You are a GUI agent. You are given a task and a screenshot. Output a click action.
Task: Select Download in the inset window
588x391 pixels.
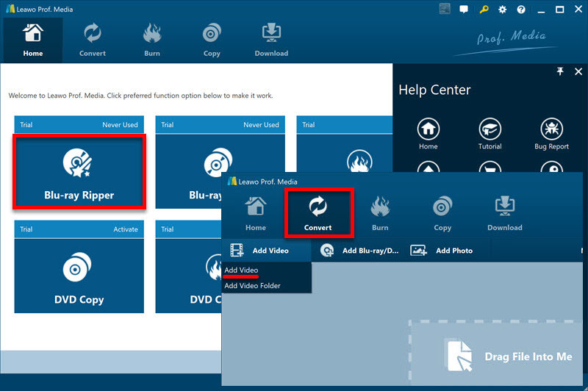(505, 214)
